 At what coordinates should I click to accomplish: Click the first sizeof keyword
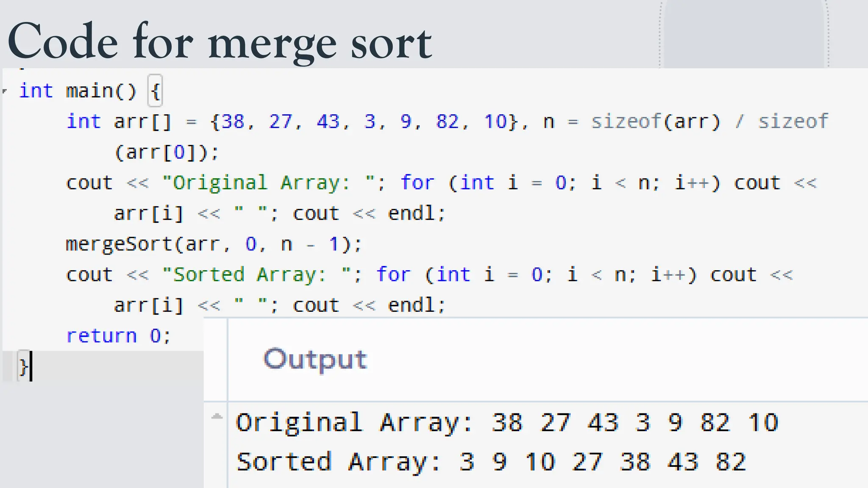click(626, 122)
